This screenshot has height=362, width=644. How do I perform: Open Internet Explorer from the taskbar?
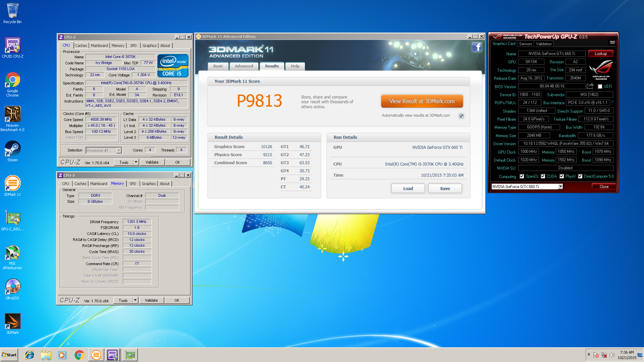(30, 355)
